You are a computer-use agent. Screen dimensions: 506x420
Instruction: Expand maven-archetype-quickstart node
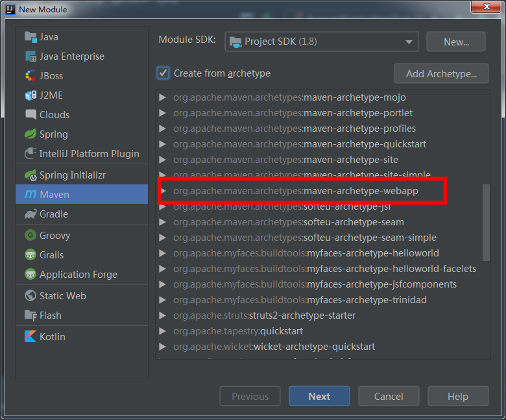(x=163, y=144)
